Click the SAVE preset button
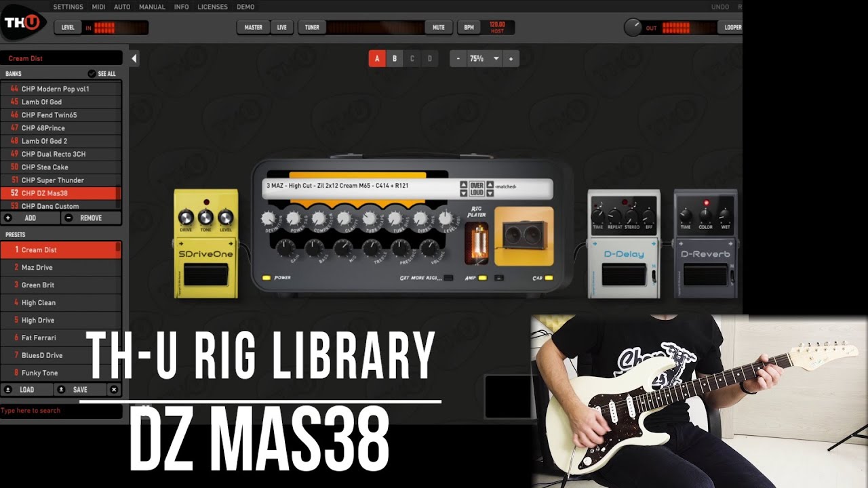Image resolution: width=868 pixels, height=488 pixels. (80, 390)
